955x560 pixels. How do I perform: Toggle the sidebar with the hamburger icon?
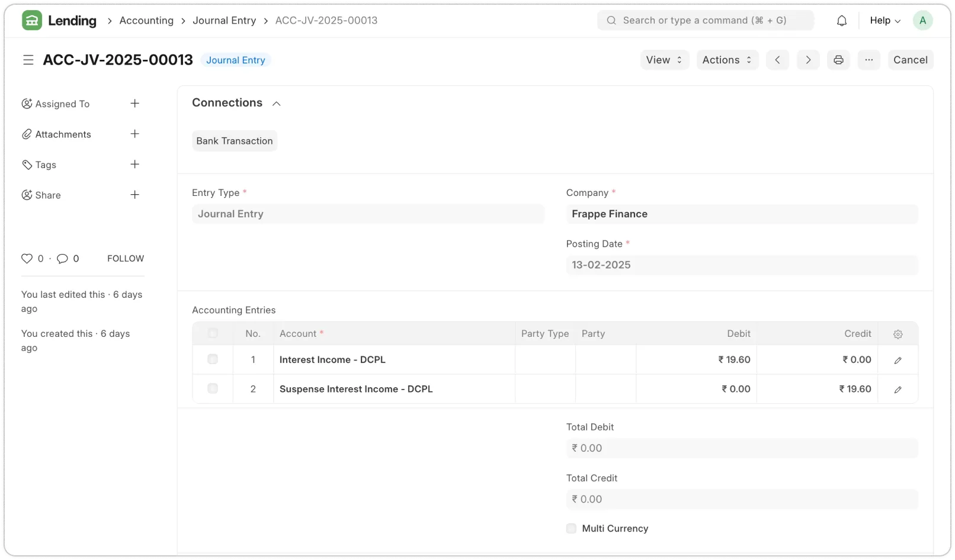(x=28, y=60)
